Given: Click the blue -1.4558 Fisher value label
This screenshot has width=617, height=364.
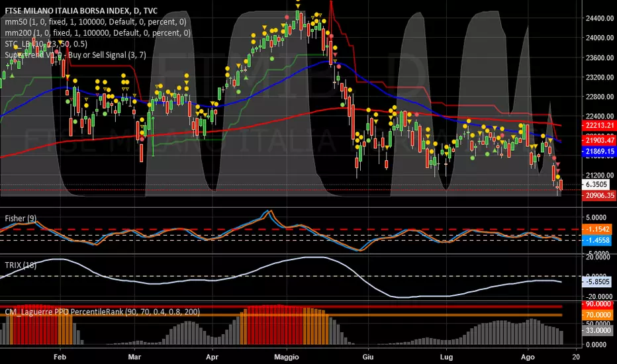Looking at the screenshot, I should (596, 240).
